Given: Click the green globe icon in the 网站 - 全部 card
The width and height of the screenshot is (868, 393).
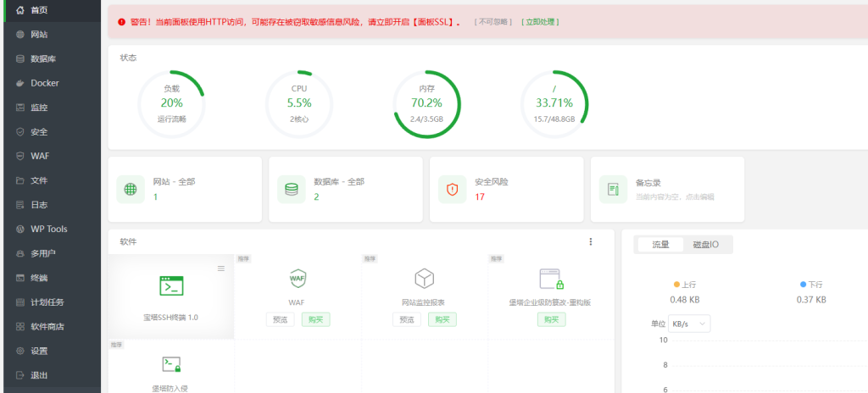Looking at the screenshot, I should point(131,190).
